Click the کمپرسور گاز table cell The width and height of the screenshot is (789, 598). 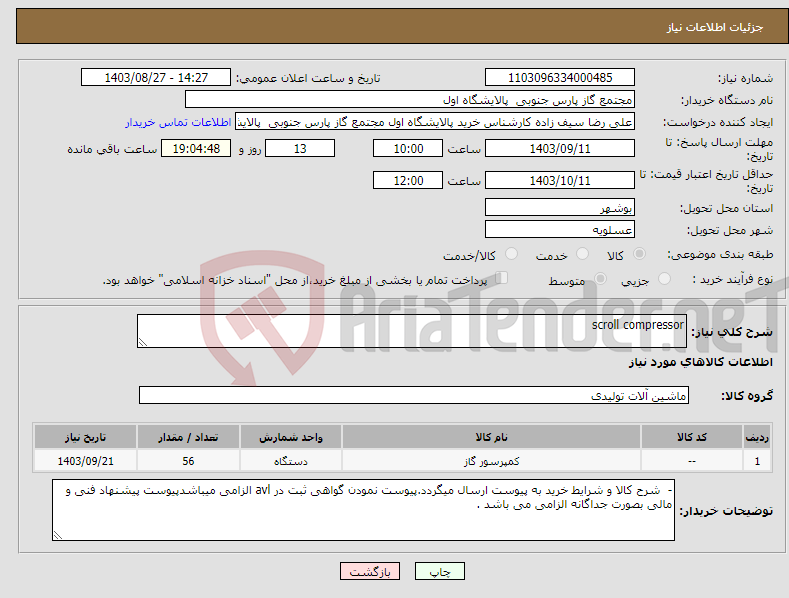491,461
